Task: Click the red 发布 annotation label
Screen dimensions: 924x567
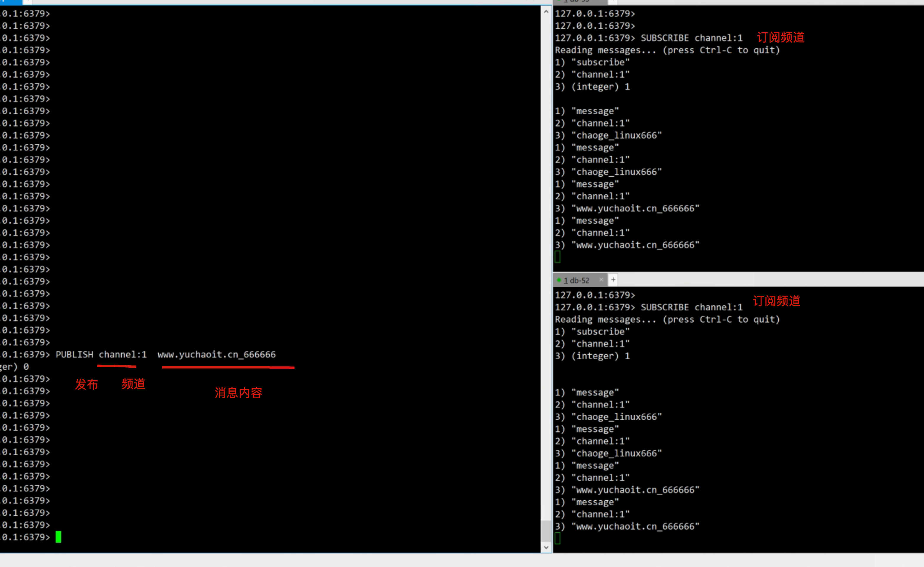Action: coord(86,384)
